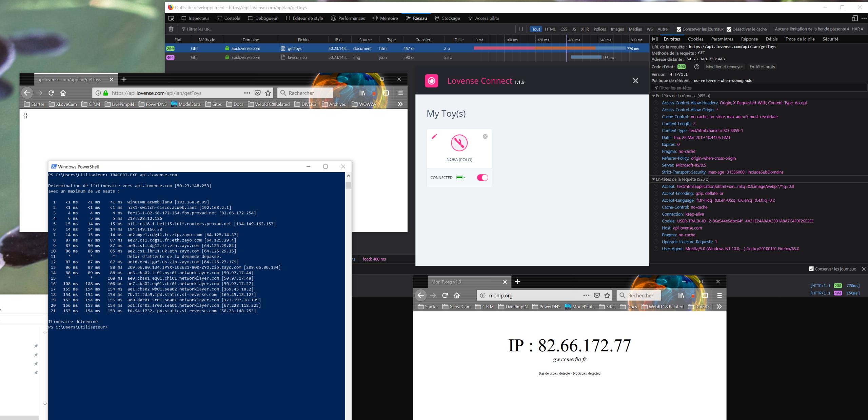Bookmark api.lovense.com page with star icon

pyautogui.click(x=268, y=93)
